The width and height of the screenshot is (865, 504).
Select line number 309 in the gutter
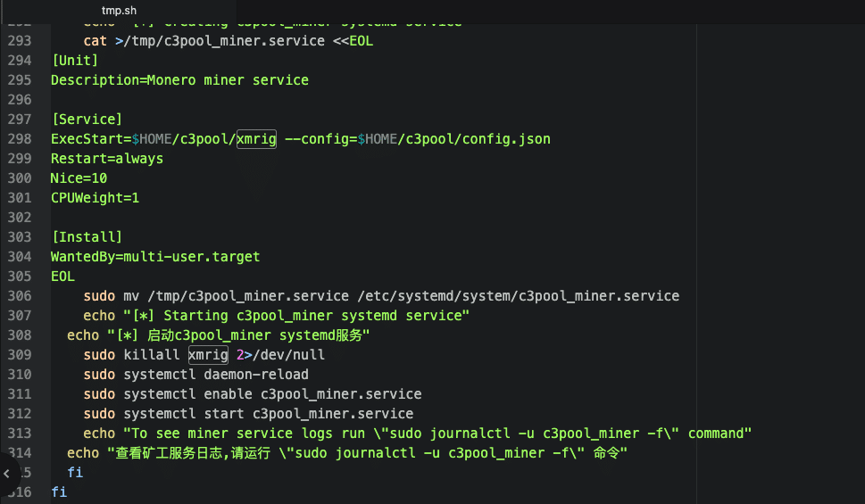(x=20, y=354)
